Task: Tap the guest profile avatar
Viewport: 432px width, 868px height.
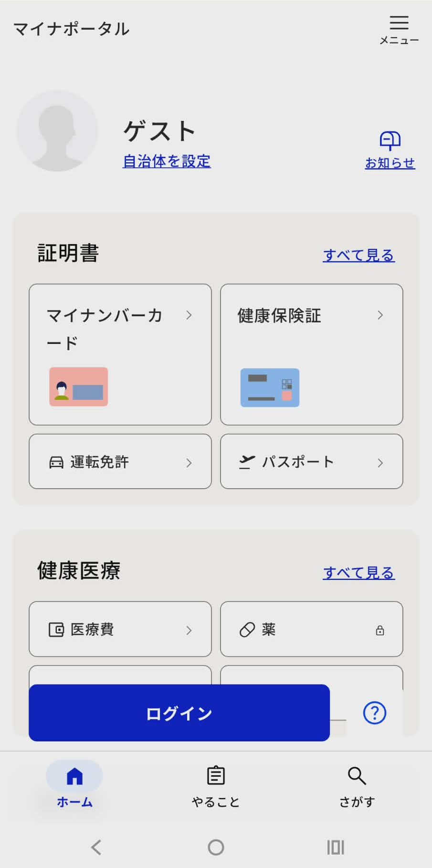Action: tap(57, 131)
